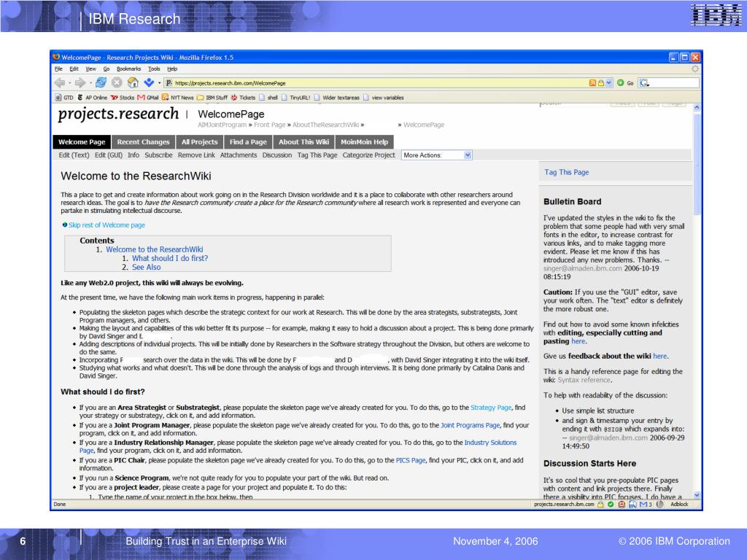Click the Edit (Text) action link
747x560 pixels.
(x=74, y=155)
